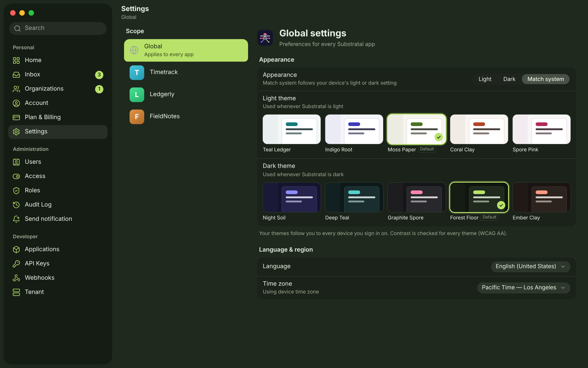
Task: Click the Timetrack T app icon
Action: coord(137,72)
